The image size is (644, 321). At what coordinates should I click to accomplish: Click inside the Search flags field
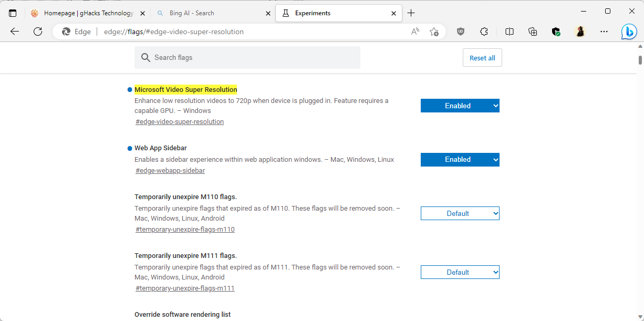coord(247,57)
